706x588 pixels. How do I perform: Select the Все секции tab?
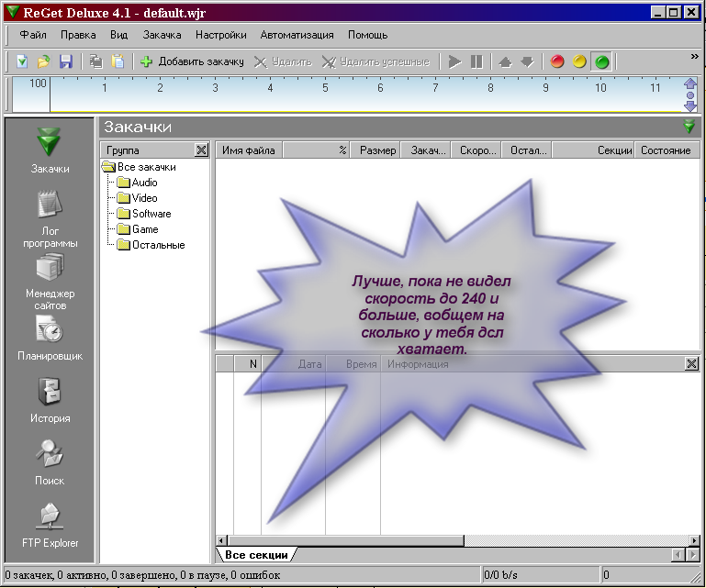(256, 555)
